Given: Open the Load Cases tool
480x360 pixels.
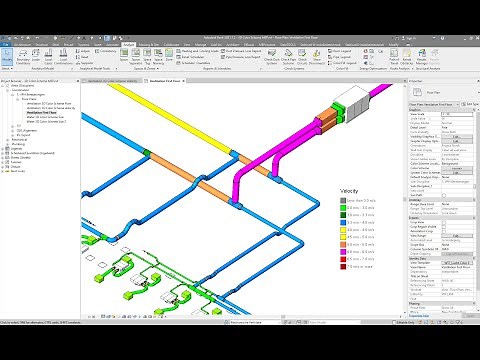Looking at the screenshot, I should point(48,57).
